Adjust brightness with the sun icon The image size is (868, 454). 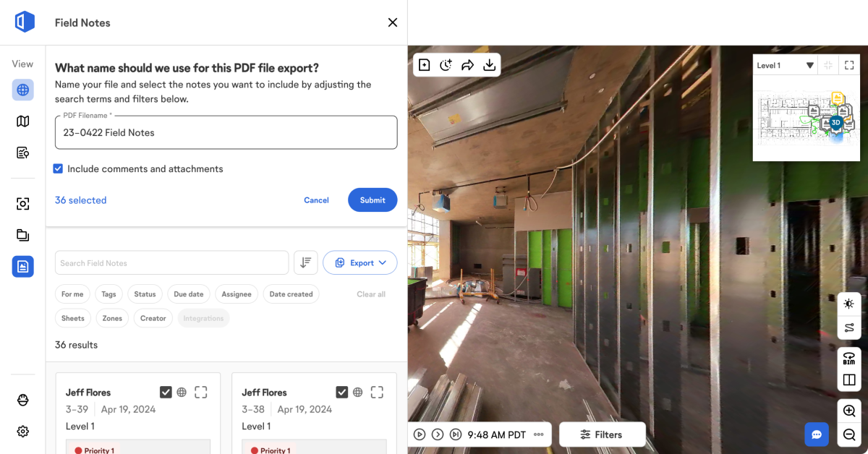click(849, 304)
